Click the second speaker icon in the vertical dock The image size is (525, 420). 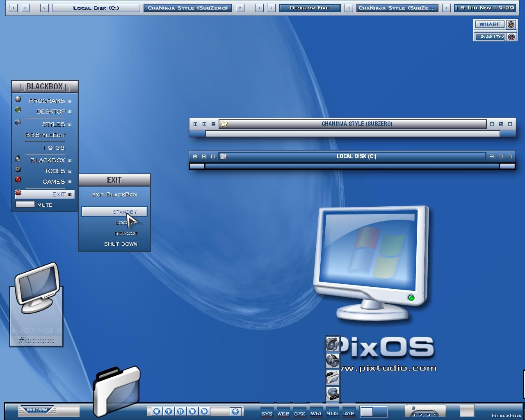333,361
